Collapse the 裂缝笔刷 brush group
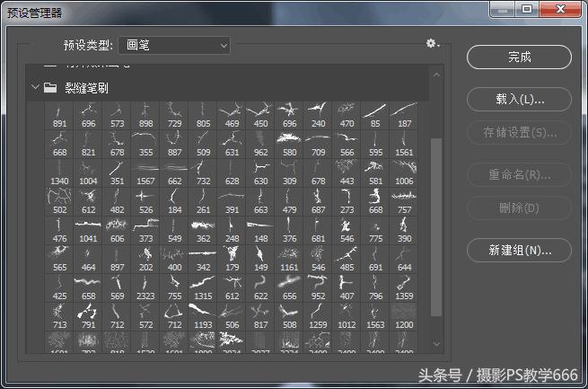Viewport: 588px width, 389px height. (x=35, y=87)
